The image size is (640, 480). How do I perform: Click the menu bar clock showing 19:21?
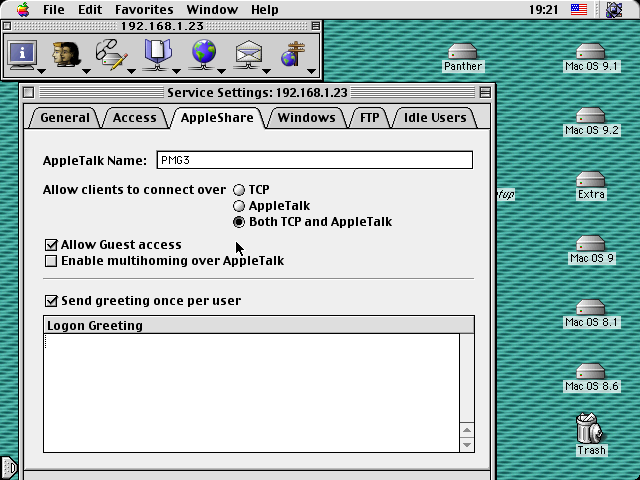click(543, 9)
